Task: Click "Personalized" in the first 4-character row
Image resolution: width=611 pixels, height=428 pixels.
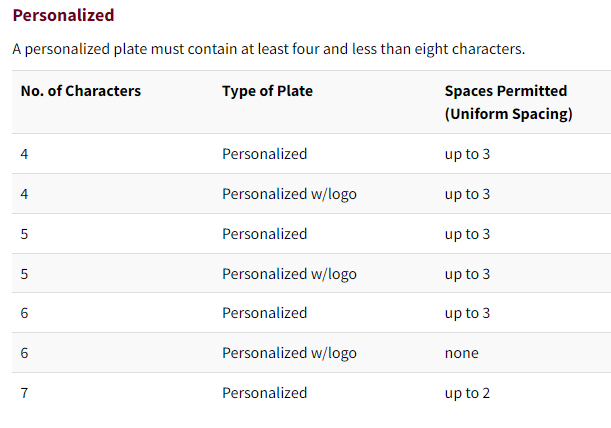Action: pyautogui.click(x=264, y=154)
